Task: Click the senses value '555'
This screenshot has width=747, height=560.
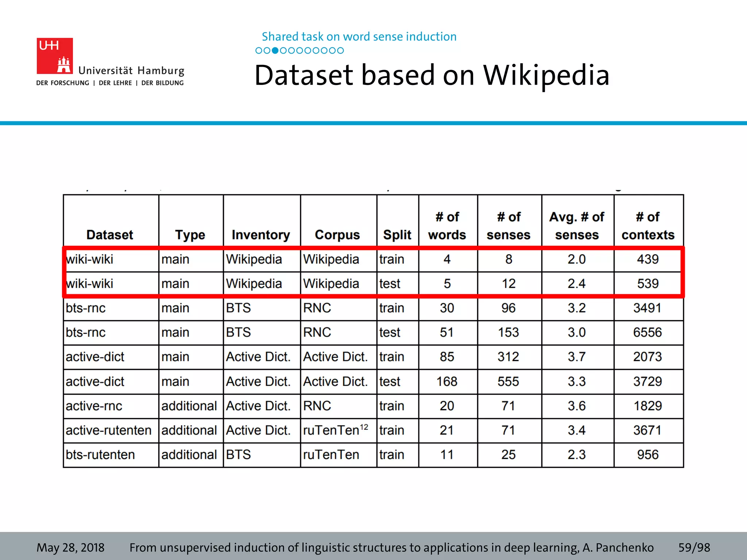Action: 508,381
